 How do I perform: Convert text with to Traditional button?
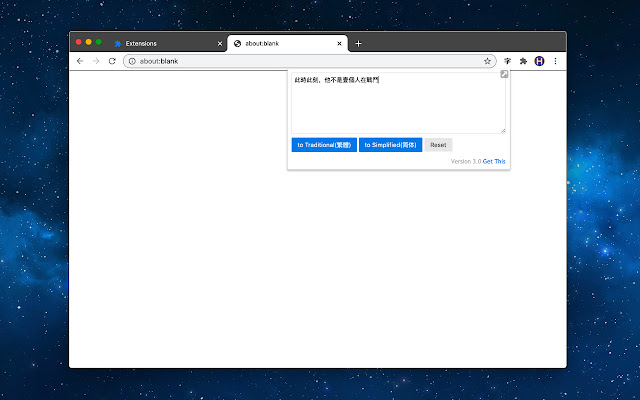pyautogui.click(x=324, y=145)
